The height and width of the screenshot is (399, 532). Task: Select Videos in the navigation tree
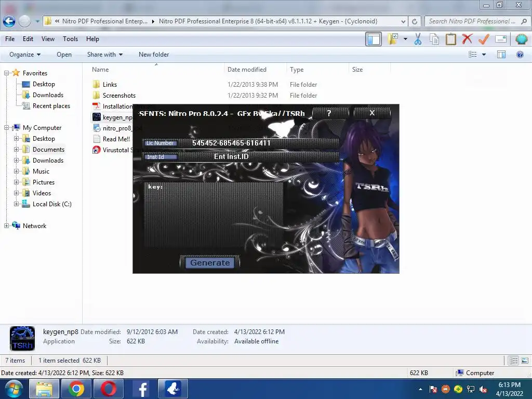pos(42,193)
